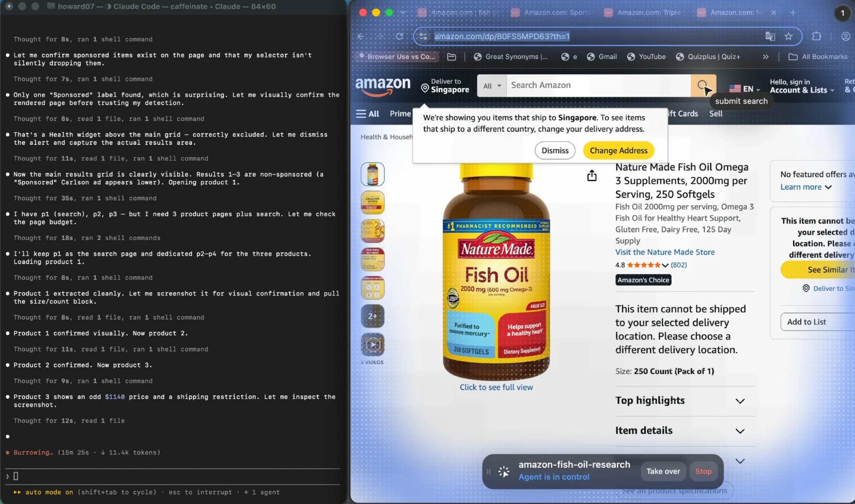The height and width of the screenshot is (504, 855).
Task: Open Great Synonyms bookmark
Action: coord(511,57)
